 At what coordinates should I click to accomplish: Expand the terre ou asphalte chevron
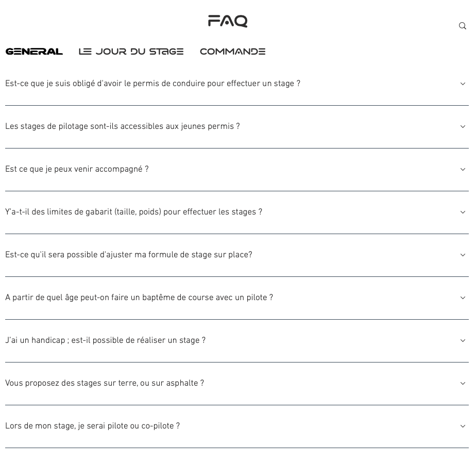463,384
